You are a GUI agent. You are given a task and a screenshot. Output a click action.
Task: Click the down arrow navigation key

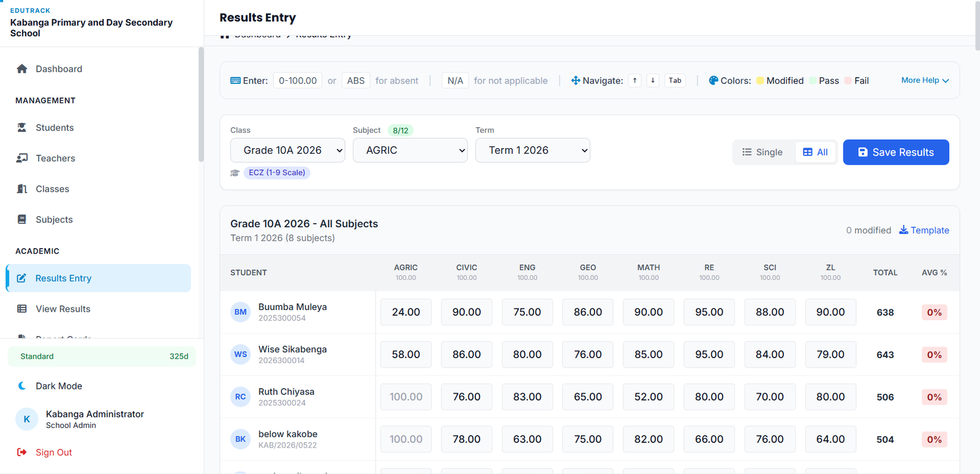(x=653, y=80)
